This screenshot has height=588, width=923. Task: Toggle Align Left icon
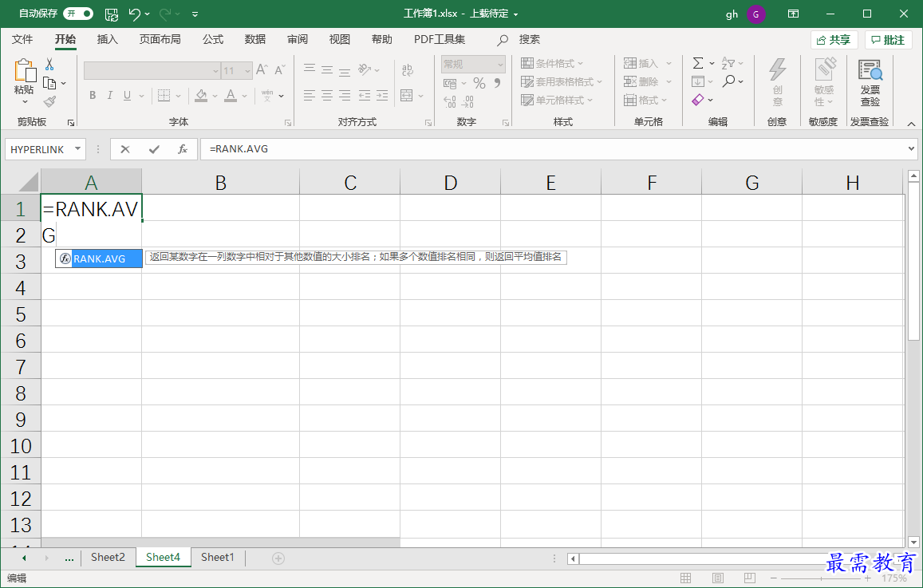tap(309, 96)
